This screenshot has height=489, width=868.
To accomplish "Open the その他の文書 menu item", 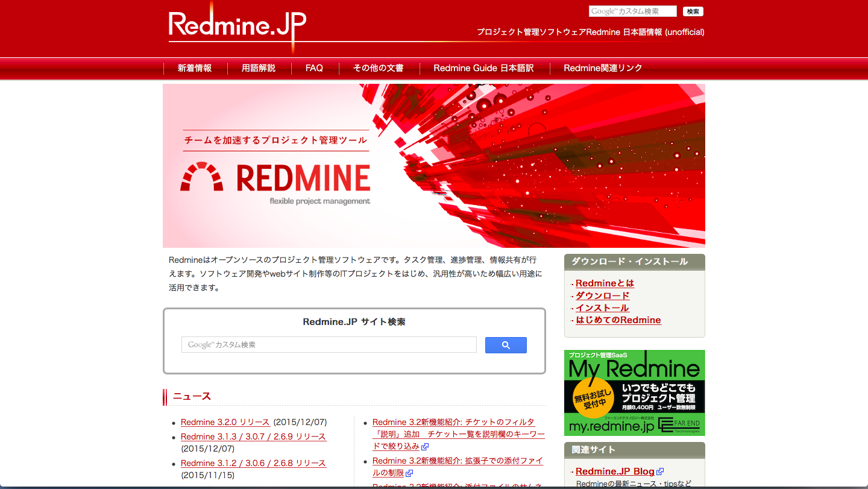I will pos(379,68).
